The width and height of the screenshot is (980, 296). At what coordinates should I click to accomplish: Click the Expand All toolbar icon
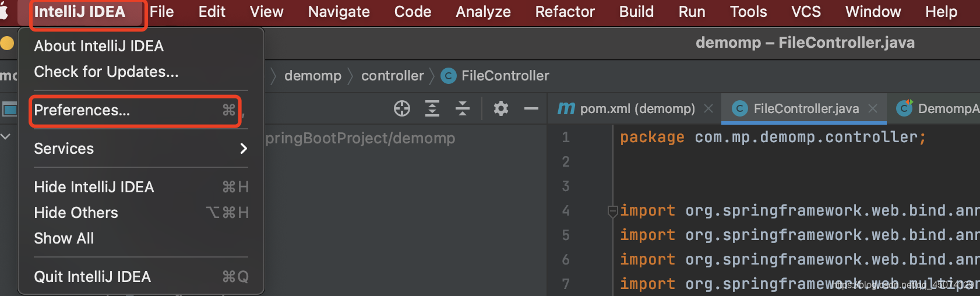click(432, 108)
